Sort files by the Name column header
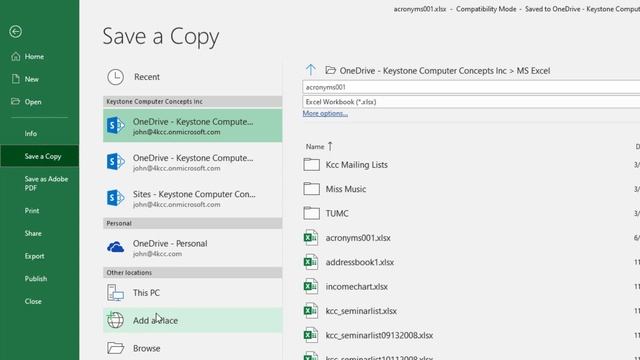 pos(315,147)
